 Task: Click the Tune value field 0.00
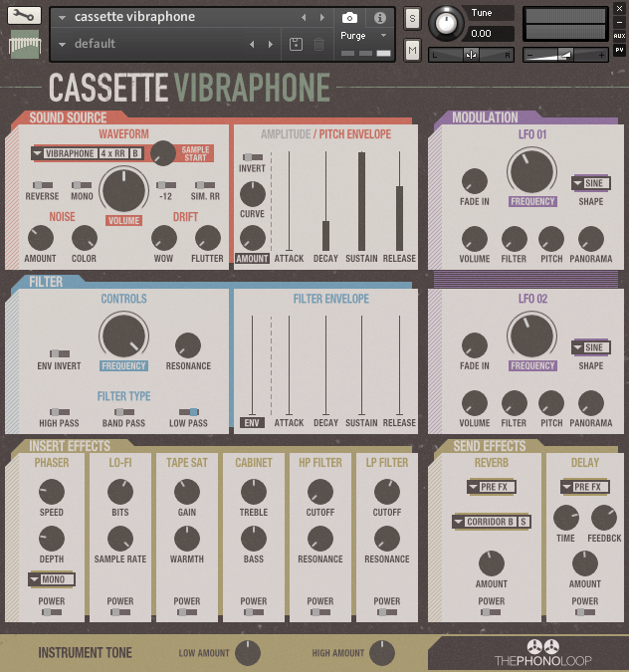(489, 34)
